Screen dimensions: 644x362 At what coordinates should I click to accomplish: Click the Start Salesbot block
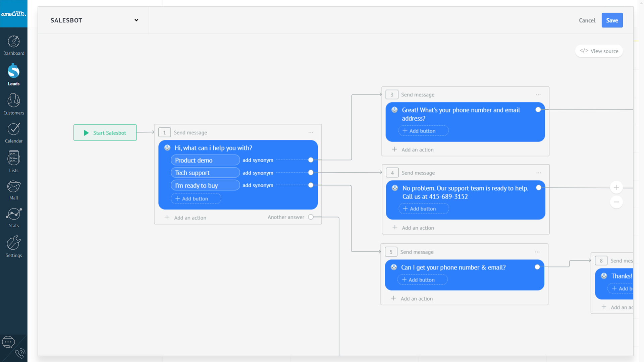point(105,133)
